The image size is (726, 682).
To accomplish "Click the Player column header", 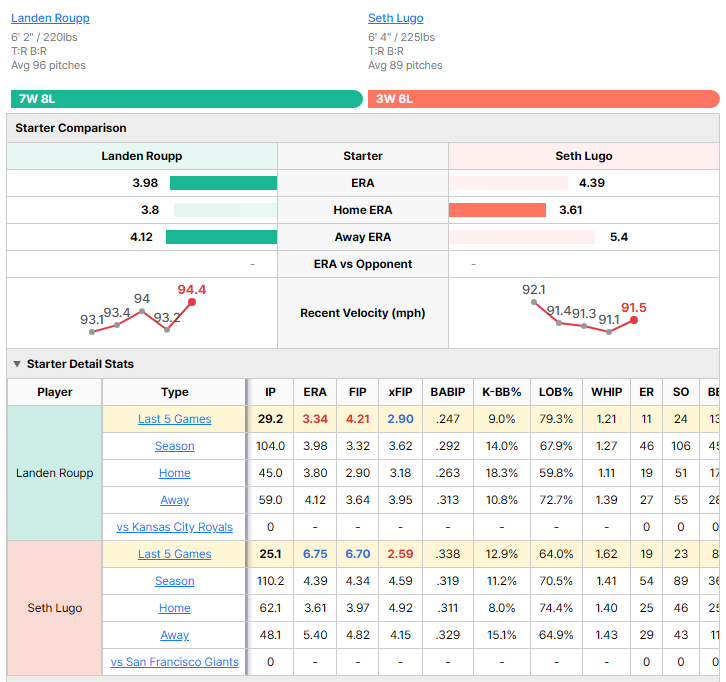I will (x=55, y=392).
